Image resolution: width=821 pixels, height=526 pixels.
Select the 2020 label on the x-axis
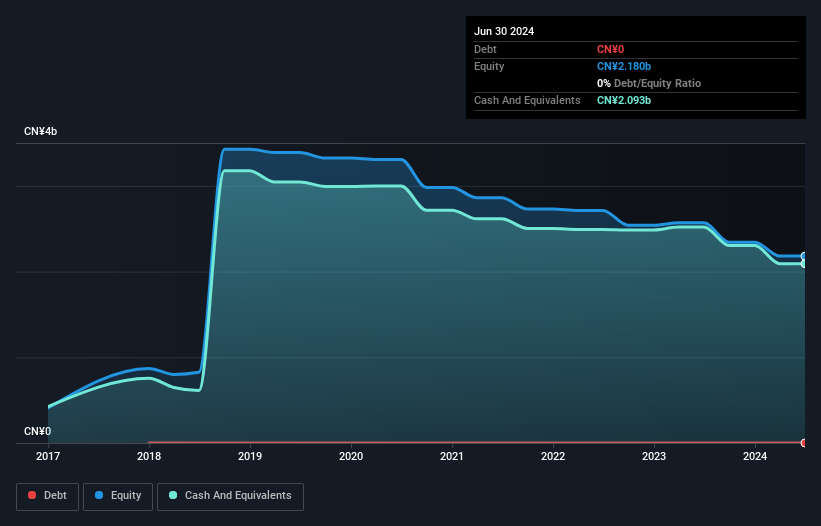pos(351,456)
